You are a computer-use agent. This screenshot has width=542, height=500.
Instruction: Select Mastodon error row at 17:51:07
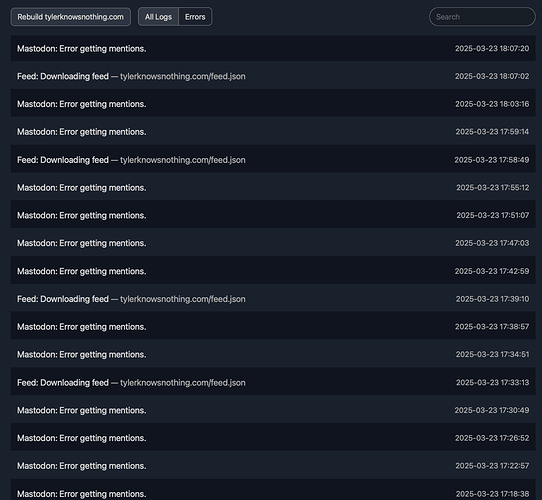click(273, 215)
